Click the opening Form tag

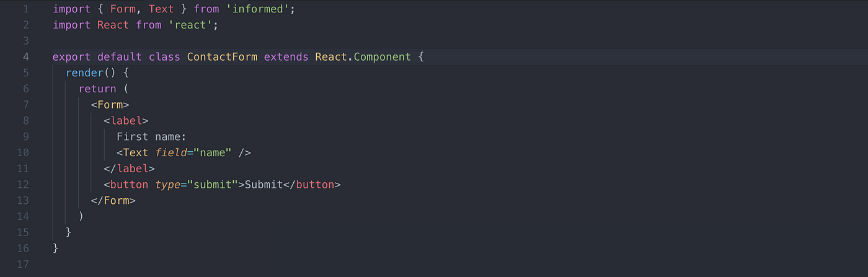[x=110, y=105]
